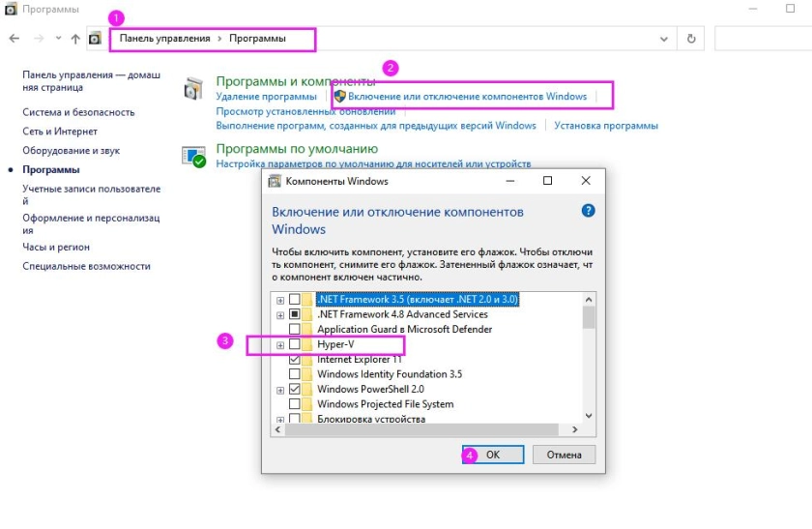Open the Удаление программы link
This screenshot has width=812, height=529.
(266, 97)
